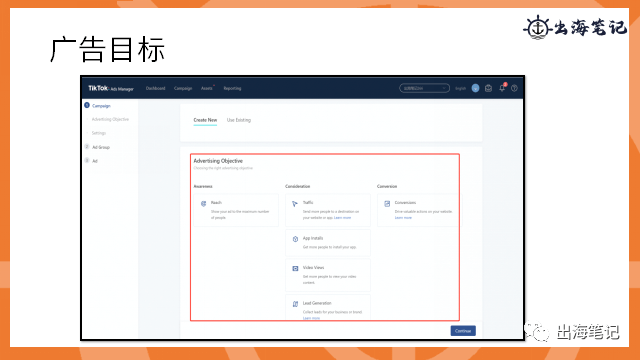Click the Consideration column label

(298, 186)
